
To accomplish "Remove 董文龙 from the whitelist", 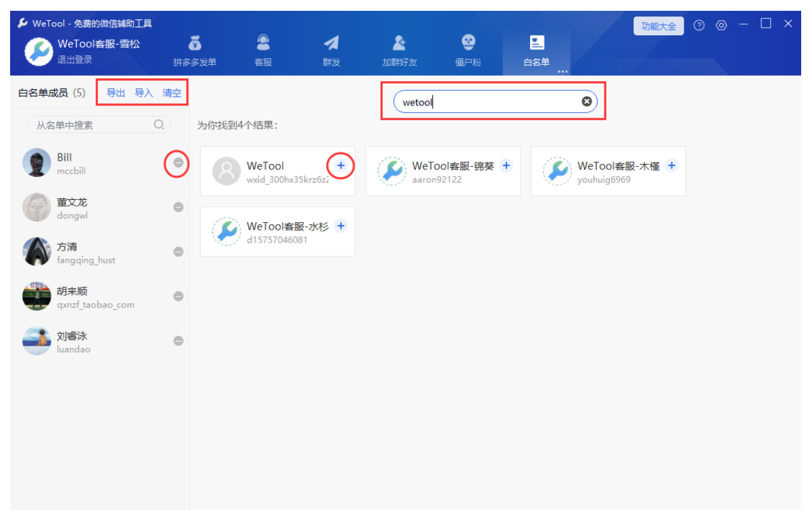I will pyautogui.click(x=178, y=207).
